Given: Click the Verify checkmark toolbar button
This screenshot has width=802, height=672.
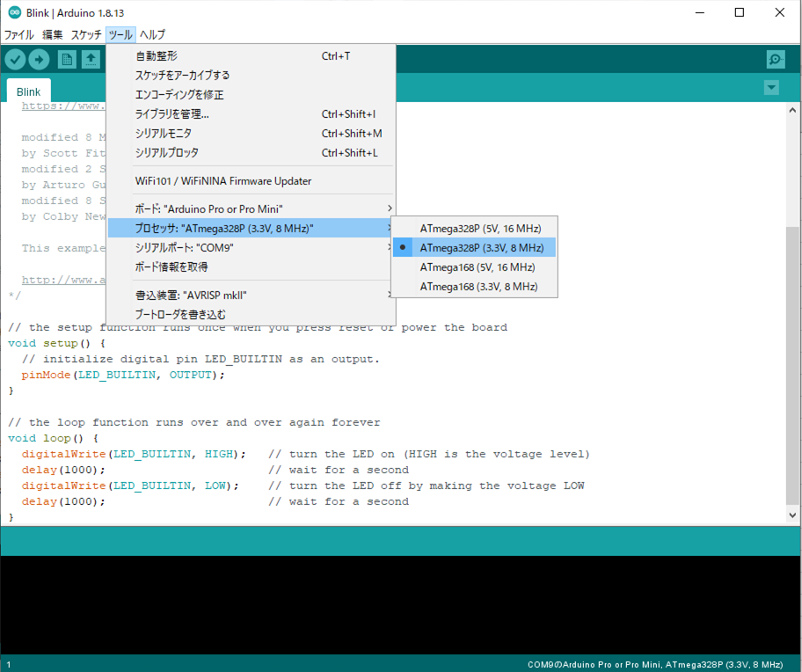Looking at the screenshot, I should pyautogui.click(x=15, y=60).
